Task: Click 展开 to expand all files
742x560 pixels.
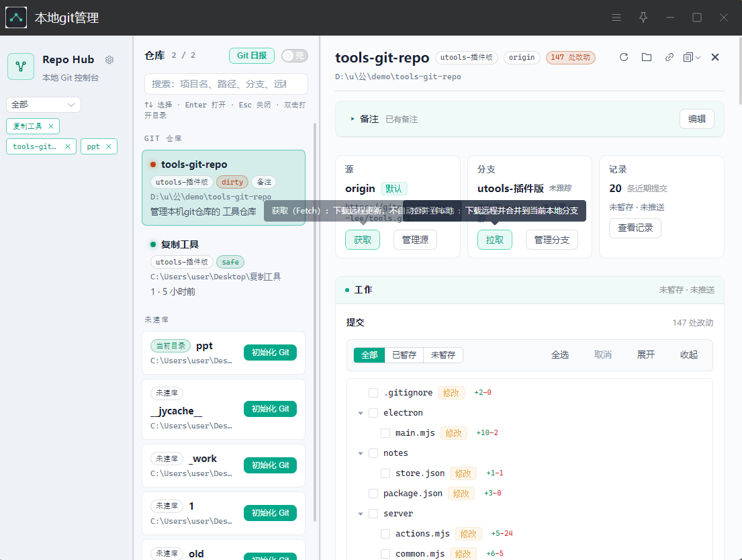Action: click(645, 355)
